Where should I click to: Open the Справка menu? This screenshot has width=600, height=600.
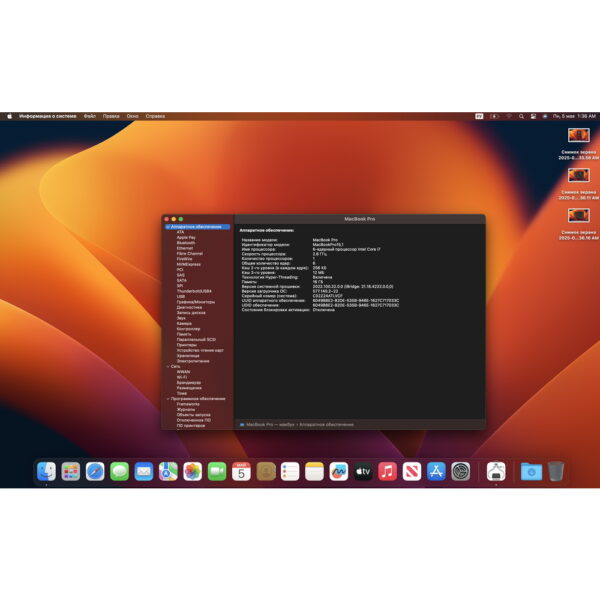[155, 116]
